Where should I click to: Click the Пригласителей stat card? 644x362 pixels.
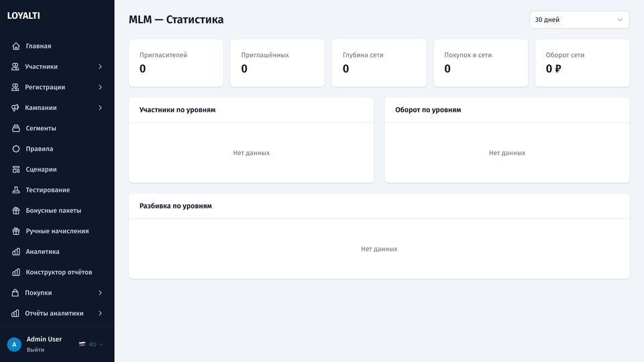(x=176, y=63)
